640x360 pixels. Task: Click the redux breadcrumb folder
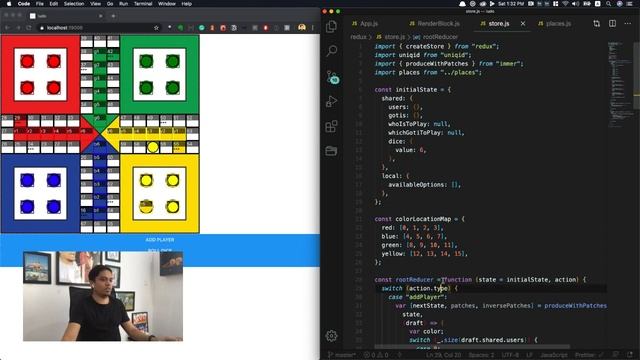point(358,37)
